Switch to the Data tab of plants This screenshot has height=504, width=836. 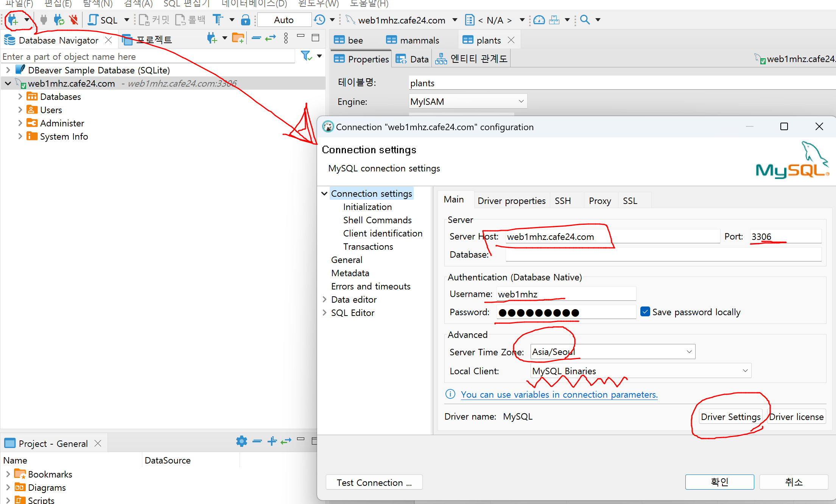tap(412, 59)
